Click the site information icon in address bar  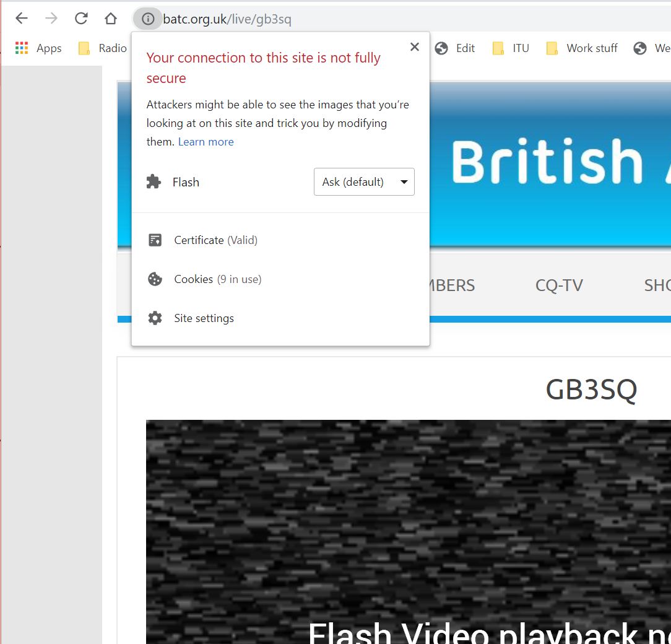click(148, 19)
